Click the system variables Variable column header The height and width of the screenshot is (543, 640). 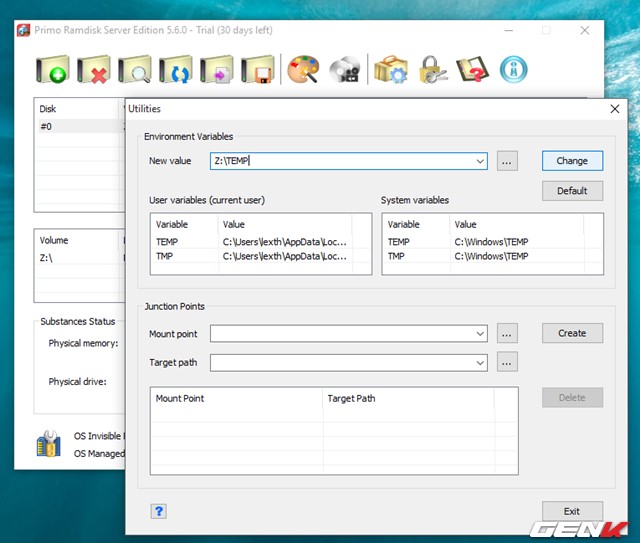416,225
